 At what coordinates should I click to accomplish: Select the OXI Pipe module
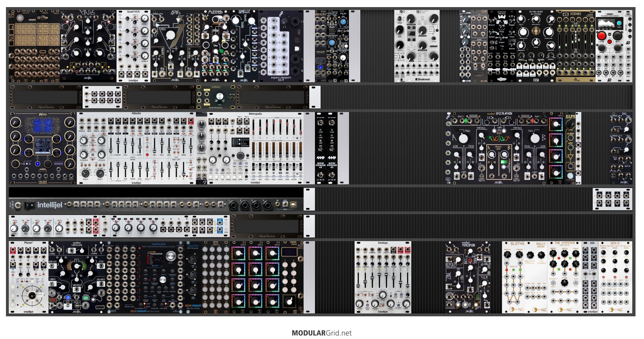479,46
